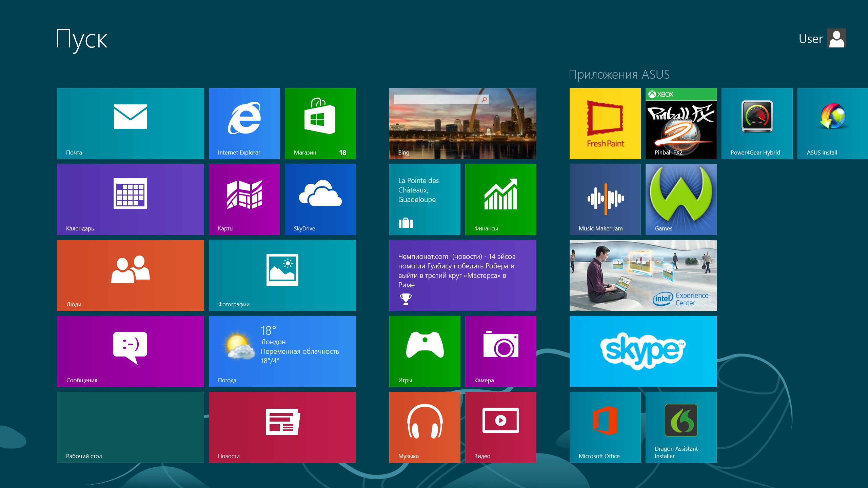Launch Internet Explorer tile
868x488 pixels.
coord(244,123)
